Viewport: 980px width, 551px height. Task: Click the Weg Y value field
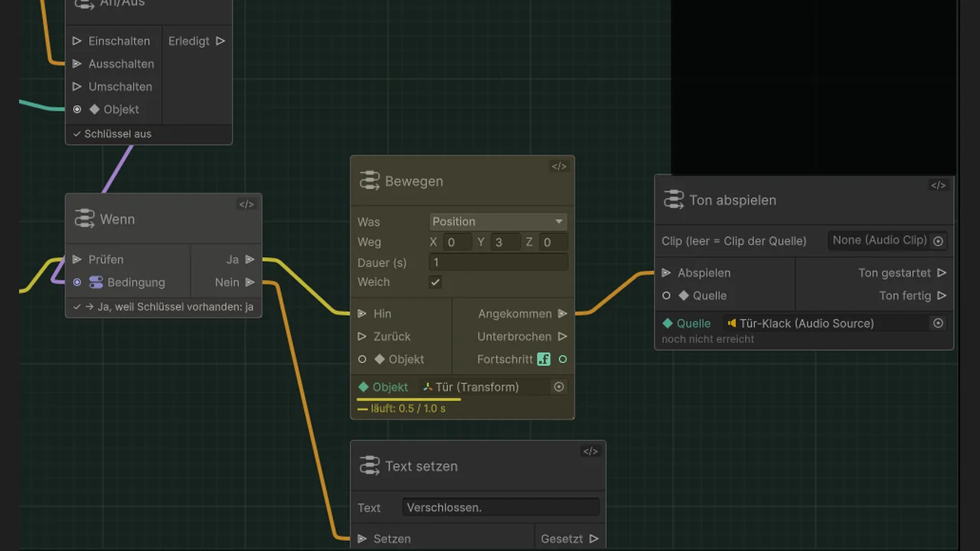[505, 243]
